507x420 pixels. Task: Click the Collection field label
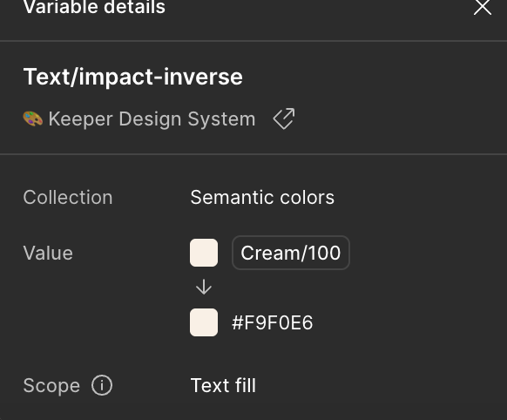tap(68, 197)
